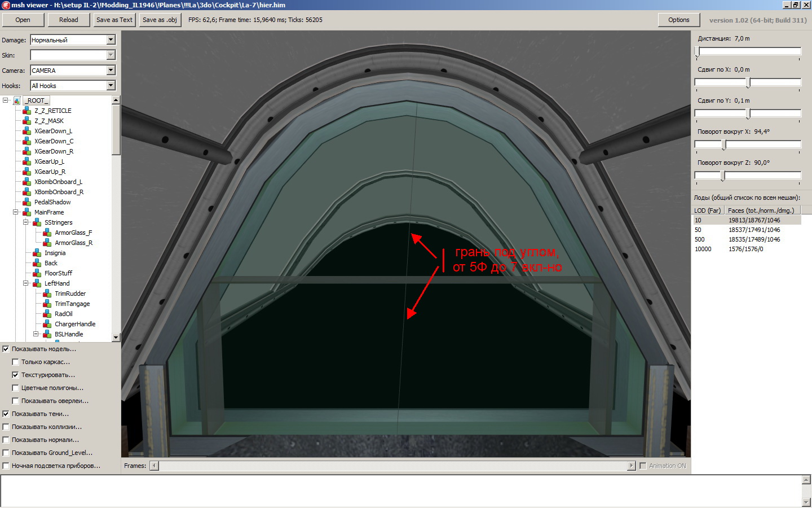Collapse the _ROOT_ tree node
Screen dimensions: 812x508
click(6, 100)
